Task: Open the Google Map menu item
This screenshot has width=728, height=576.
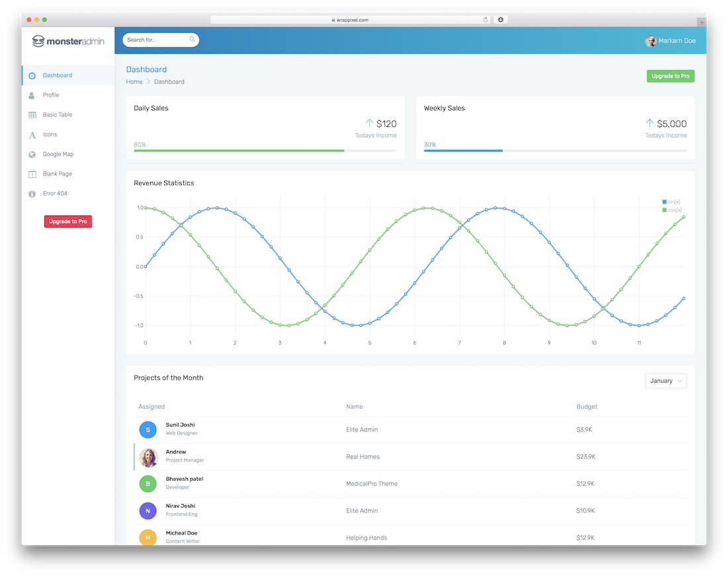Action: pyautogui.click(x=68, y=155)
